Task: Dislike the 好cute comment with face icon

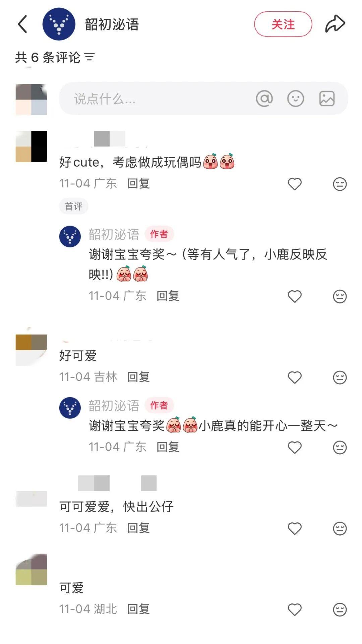Action: 340,184
